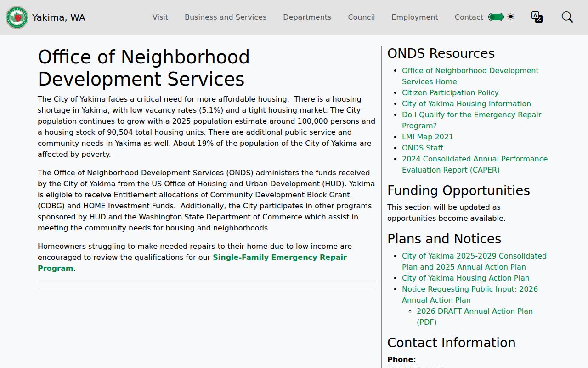Open the Business and Services menu

226,17
